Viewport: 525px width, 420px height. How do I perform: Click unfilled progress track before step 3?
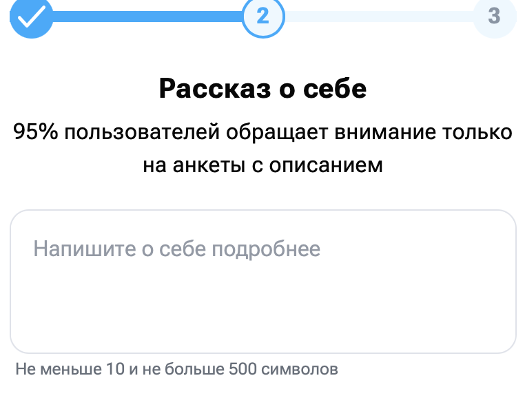click(378, 16)
